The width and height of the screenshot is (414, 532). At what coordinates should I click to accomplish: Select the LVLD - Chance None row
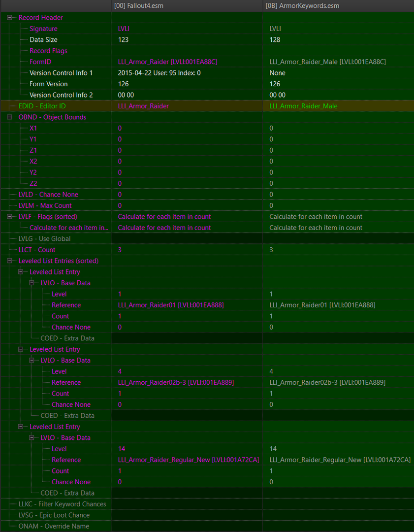(x=207, y=195)
